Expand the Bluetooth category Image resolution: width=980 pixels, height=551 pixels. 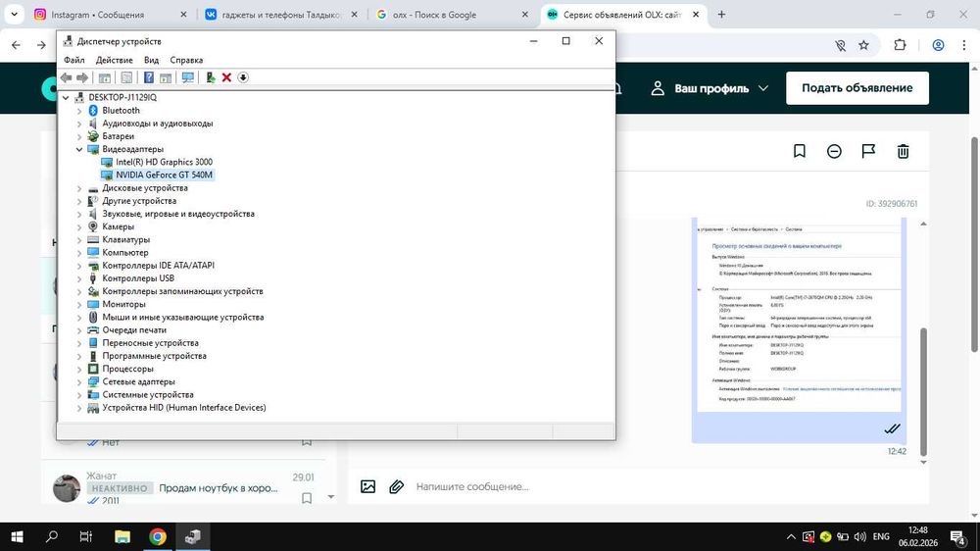pos(79,111)
